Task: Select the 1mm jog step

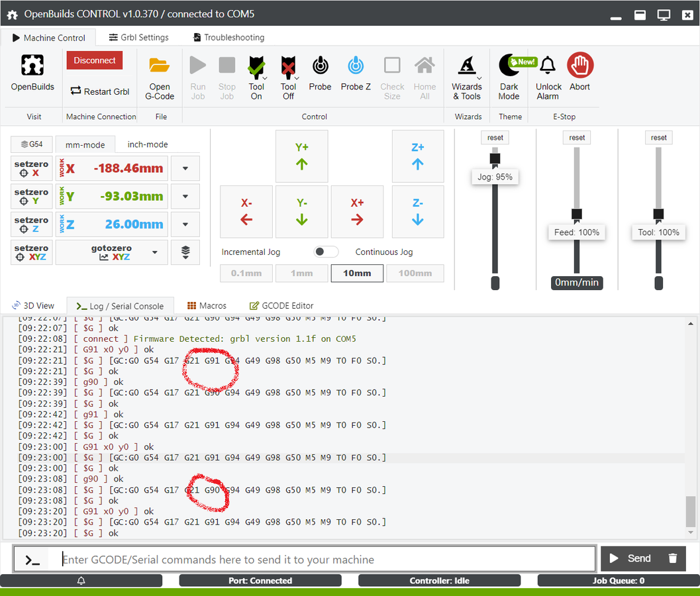Action: point(302,273)
